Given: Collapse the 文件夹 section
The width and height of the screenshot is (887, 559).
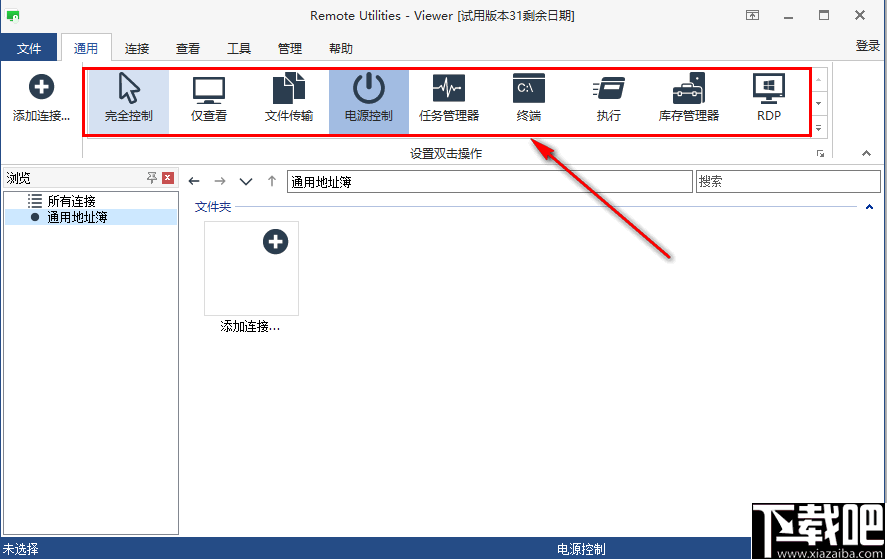Looking at the screenshot, I should 869,207.
